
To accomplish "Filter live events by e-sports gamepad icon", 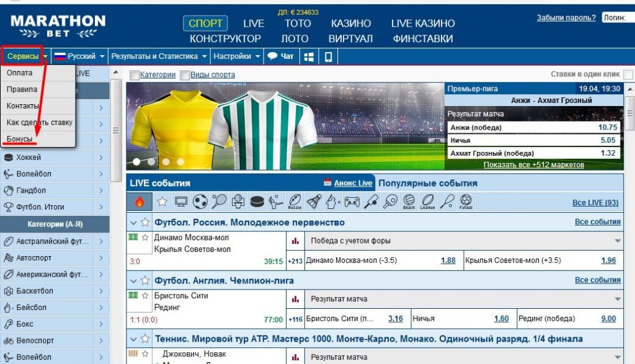I will point(352,202).
